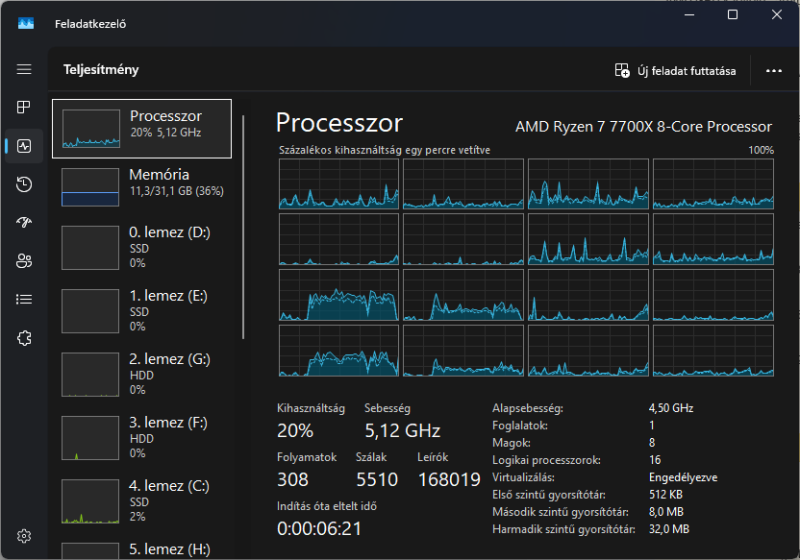Click the AMD Ryzen 7 7700X processor name

click(x=643, y=126)
